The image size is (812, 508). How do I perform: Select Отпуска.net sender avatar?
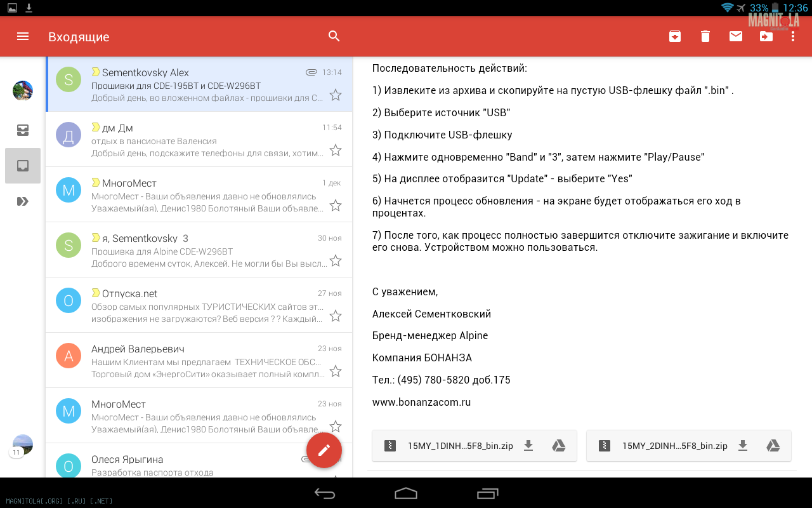[69, 300]
